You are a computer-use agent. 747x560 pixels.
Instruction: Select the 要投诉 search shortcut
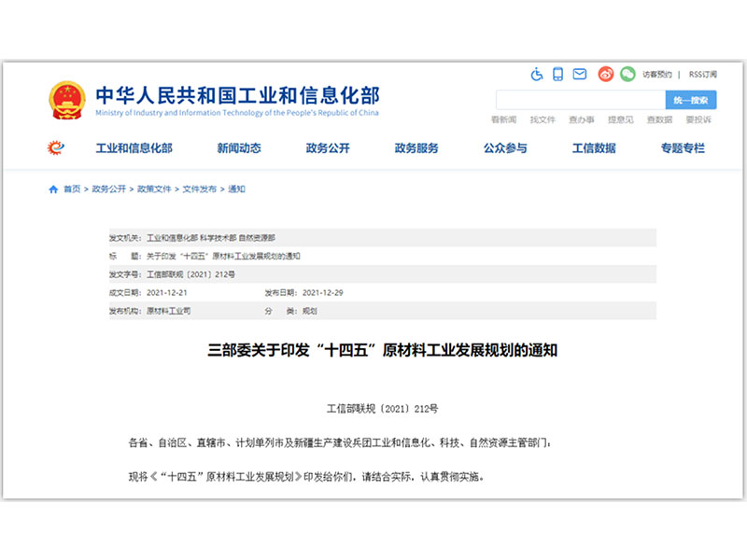pos(698,119)
